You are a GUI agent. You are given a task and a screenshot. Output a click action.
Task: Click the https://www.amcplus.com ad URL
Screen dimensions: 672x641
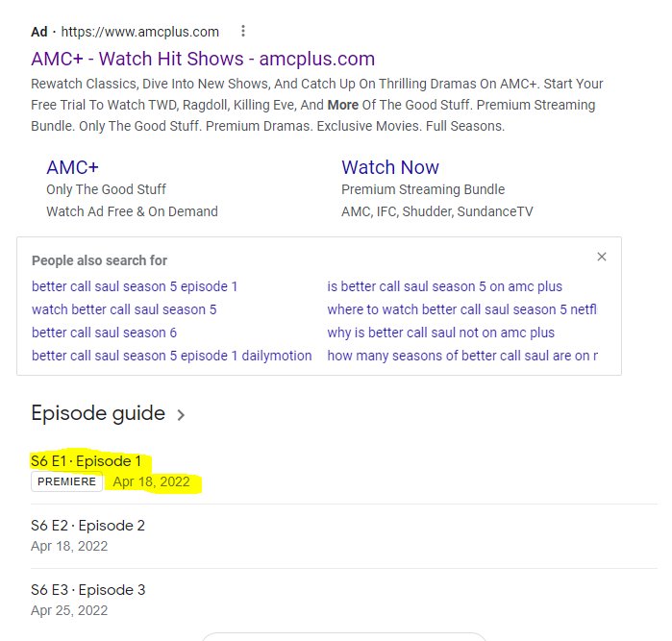pos(139,32)
